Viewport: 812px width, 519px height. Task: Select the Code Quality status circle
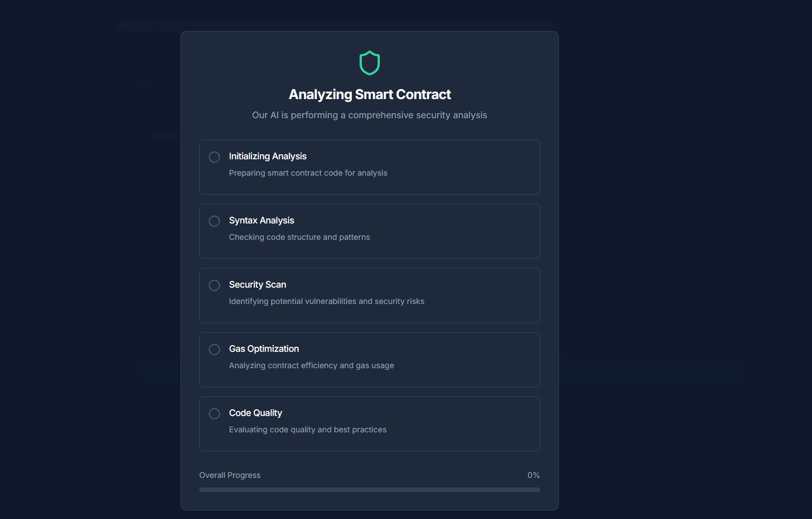214,414
